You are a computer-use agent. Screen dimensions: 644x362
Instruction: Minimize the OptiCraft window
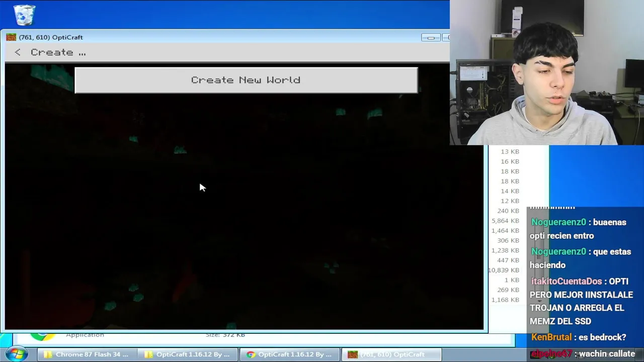[x=431, y=38]
